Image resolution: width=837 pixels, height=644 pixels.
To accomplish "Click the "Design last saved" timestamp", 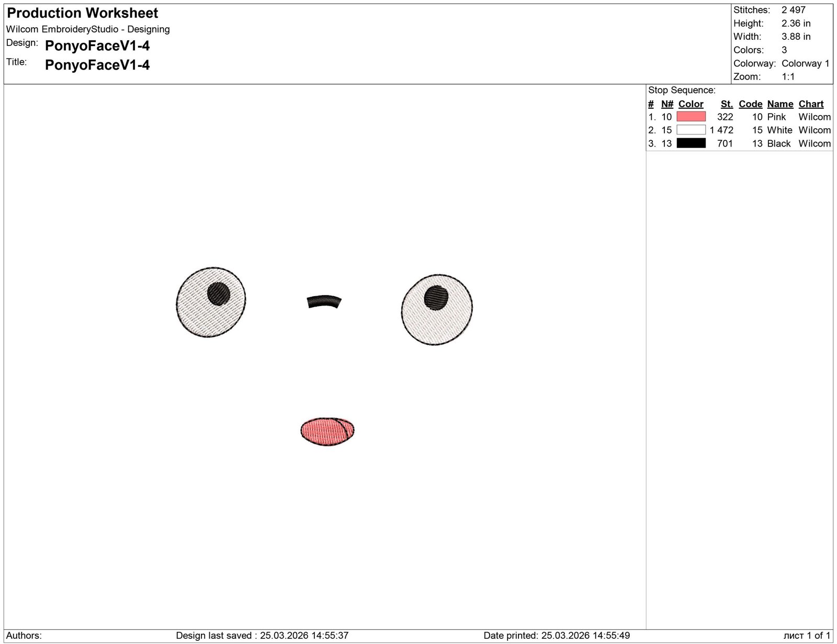I will [x=262, y=636].
